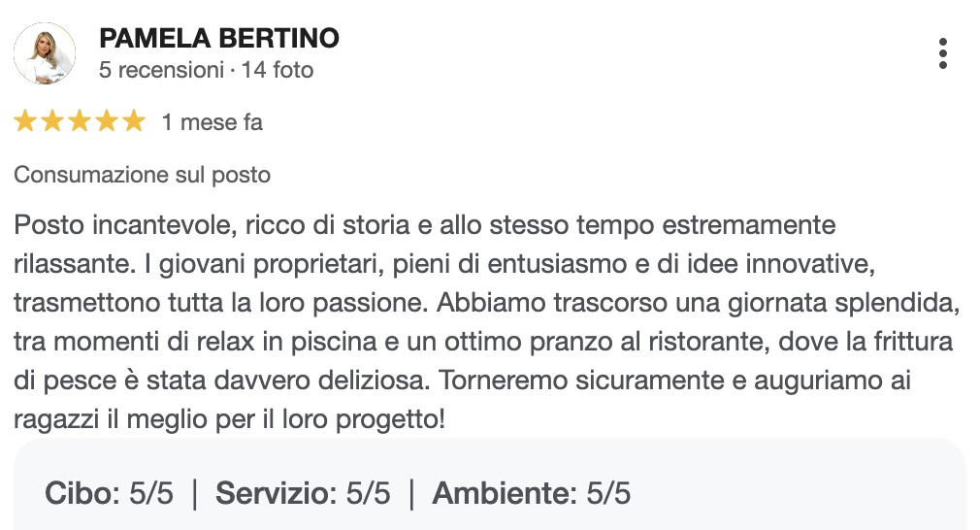Click the "14 foto" count text
The image size is (980, 530).
(x=277, y=70)
